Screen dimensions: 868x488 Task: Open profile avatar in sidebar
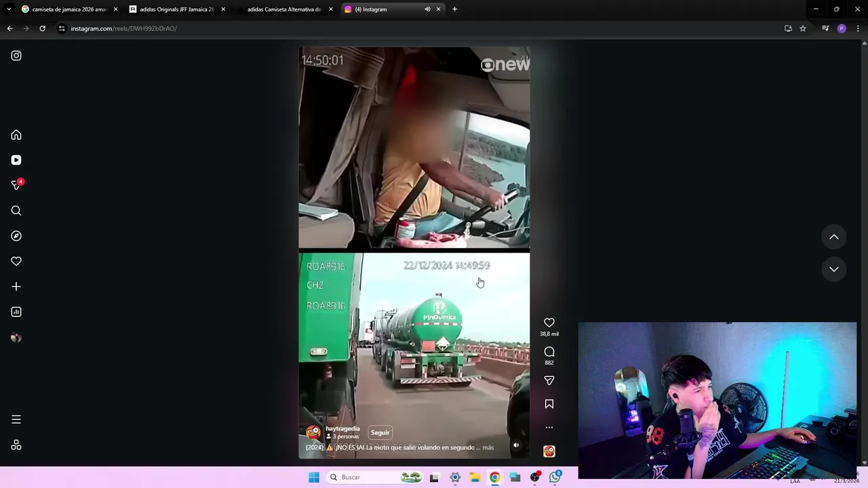(x=16, y=338)
